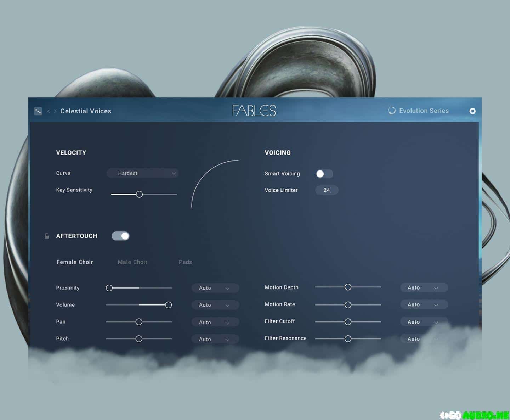Click the Motion Rate label

(x=280, y=304)
